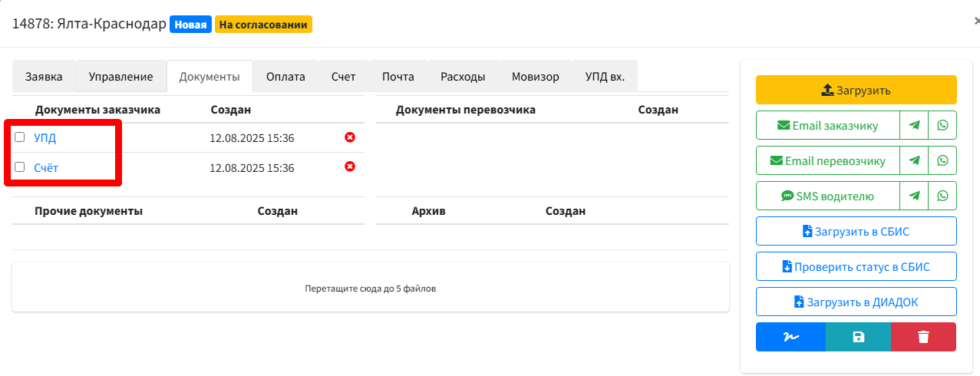The width and height of the screenshot is (980, 376).
Task: Delete the УПД document with red X
Action: (350, 137)
